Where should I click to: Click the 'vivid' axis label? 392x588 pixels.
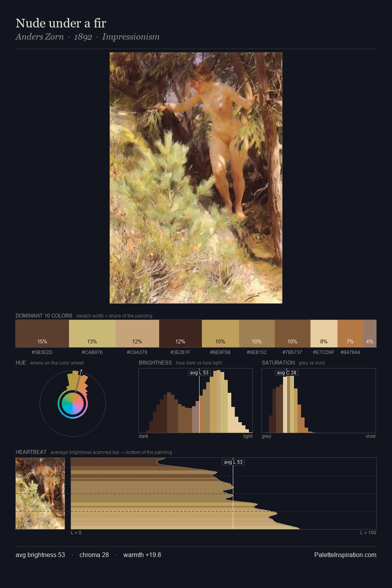coord(370,436)
